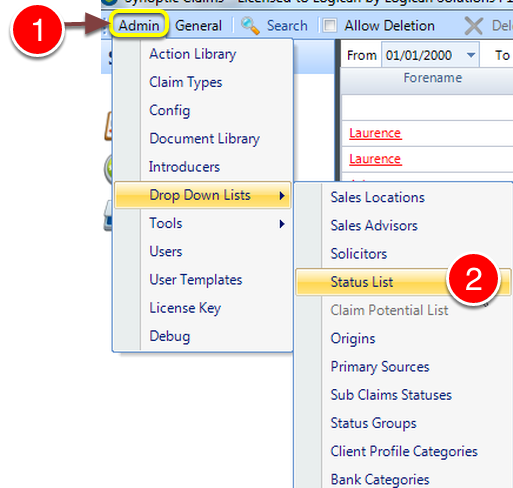Choose Status List in submenu
This screenshot has height=488, width=513.
pyautogui.click(x=403, y=282)
